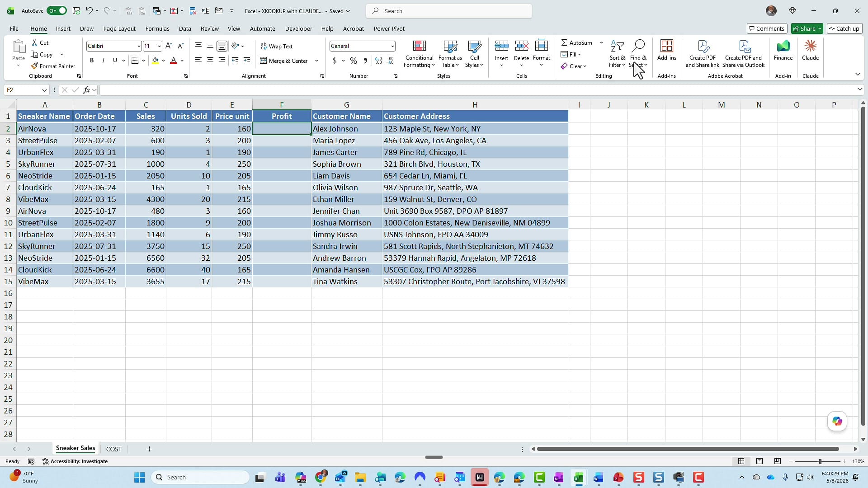Open the Clear dropdown
This screenshot has height=488, width=868.
point(574,66)
